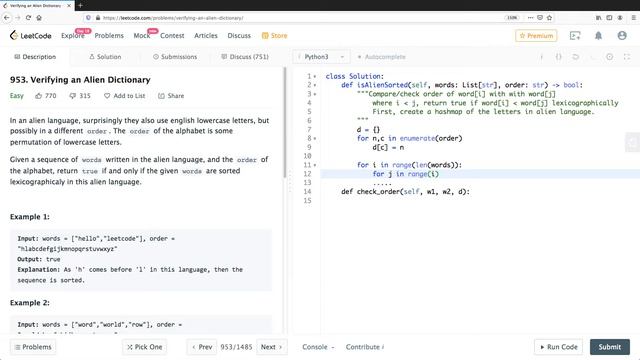The width and height of the screenshot is (640, 360).
Task: Show the browser library icon
Action: tap(598, 18)
